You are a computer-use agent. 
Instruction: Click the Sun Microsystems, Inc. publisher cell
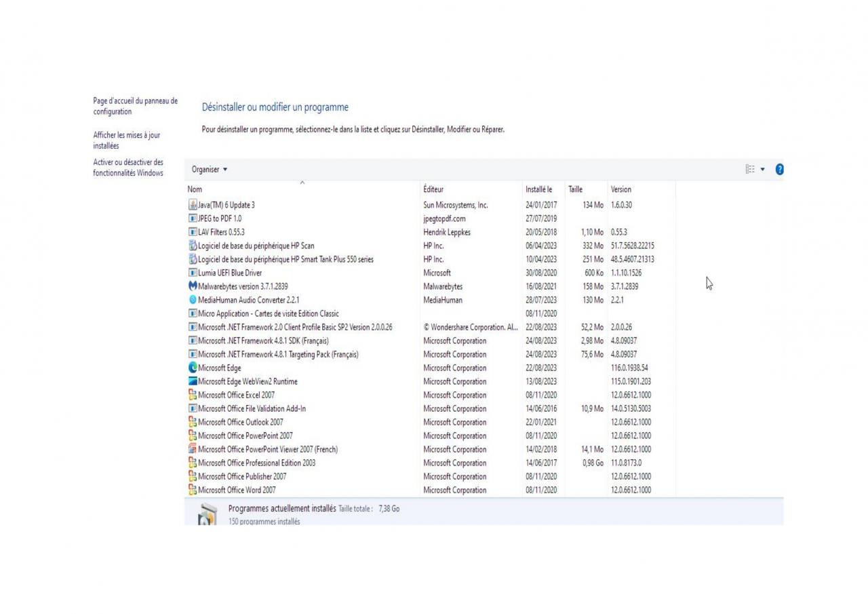[456, 205]
